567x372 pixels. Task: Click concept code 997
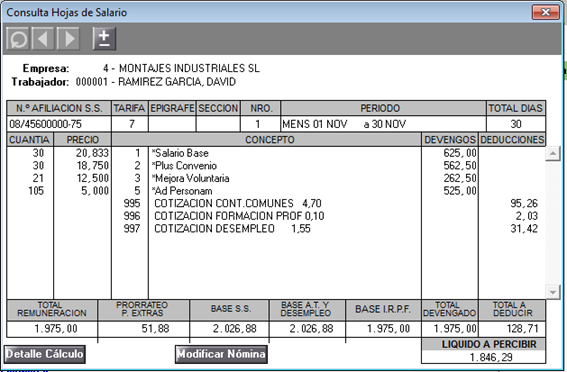[132, 228]
